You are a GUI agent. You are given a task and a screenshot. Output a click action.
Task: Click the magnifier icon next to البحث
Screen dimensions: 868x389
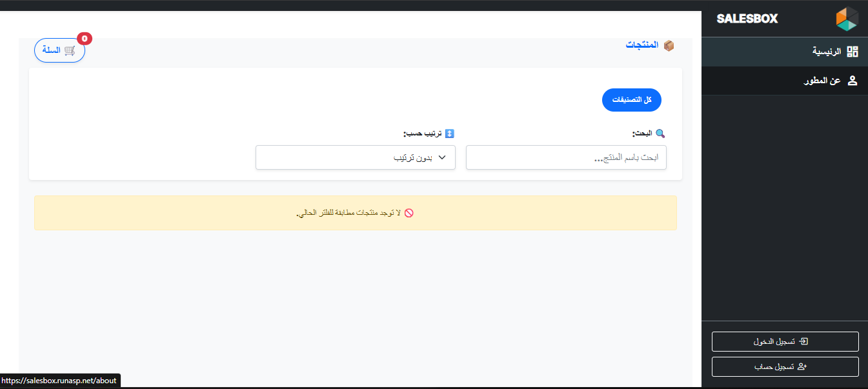[660, 133]
